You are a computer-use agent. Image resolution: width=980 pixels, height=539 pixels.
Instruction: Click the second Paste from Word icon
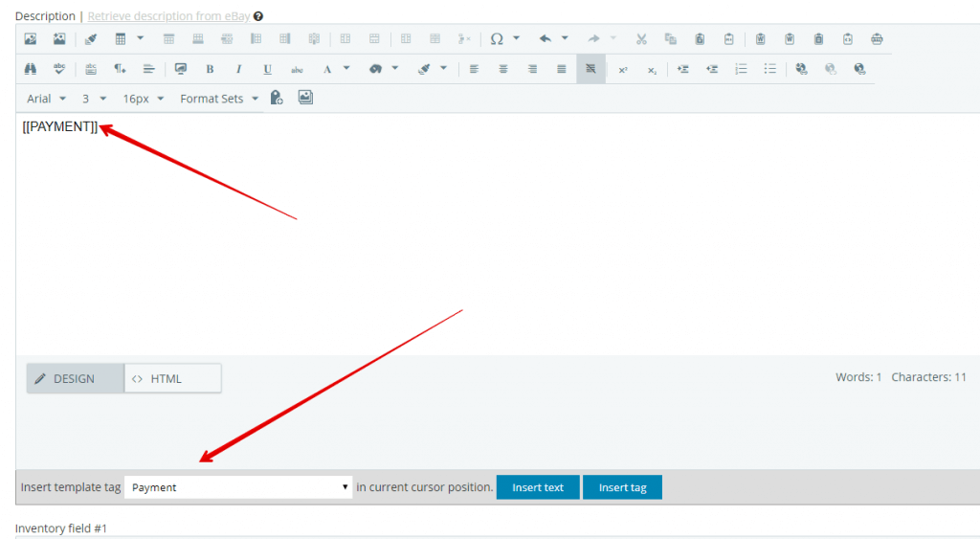[790, 38]
